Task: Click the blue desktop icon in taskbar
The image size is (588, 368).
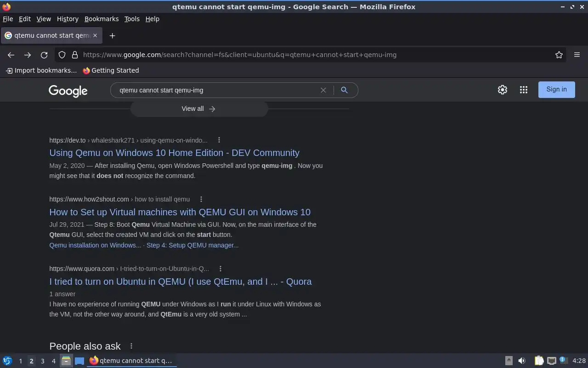Action: 79,361
